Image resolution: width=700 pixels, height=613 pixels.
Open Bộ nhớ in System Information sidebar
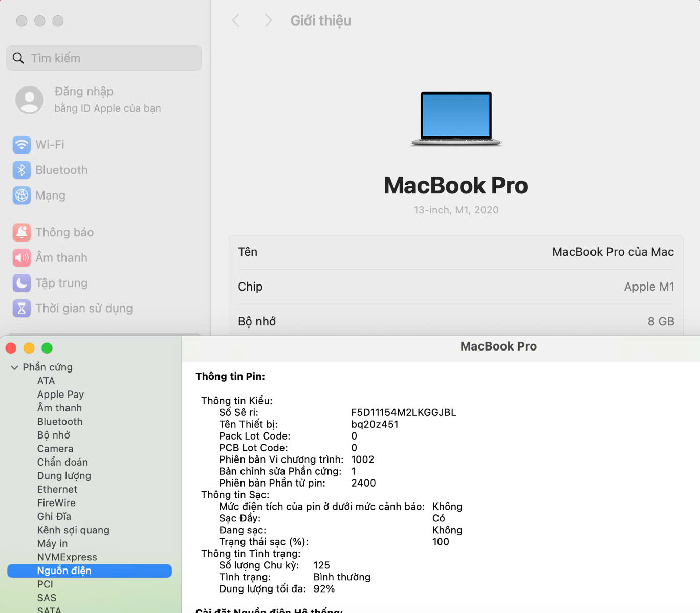(54, 435)
